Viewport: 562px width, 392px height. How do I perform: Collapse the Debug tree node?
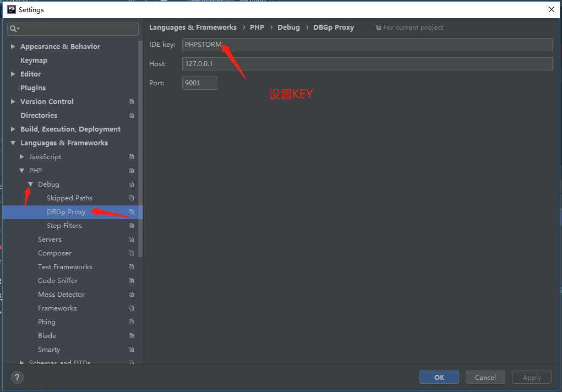31,184
